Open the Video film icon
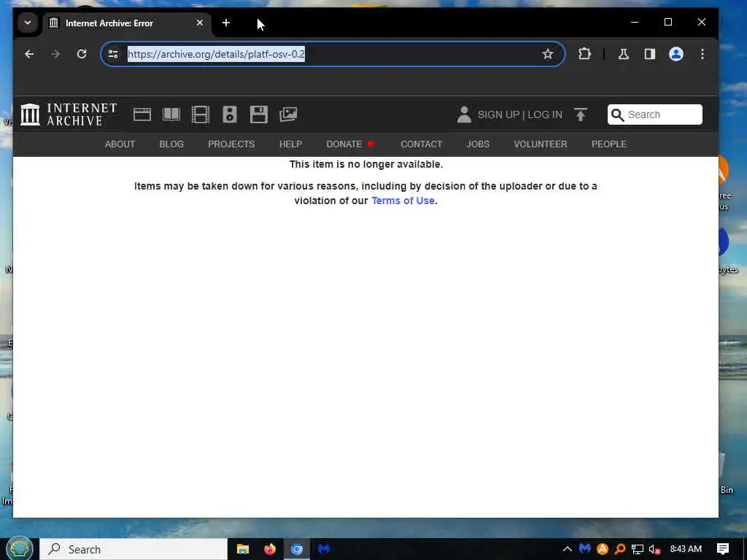The height and width of the screenshot is (560, 747). (201, 114)
